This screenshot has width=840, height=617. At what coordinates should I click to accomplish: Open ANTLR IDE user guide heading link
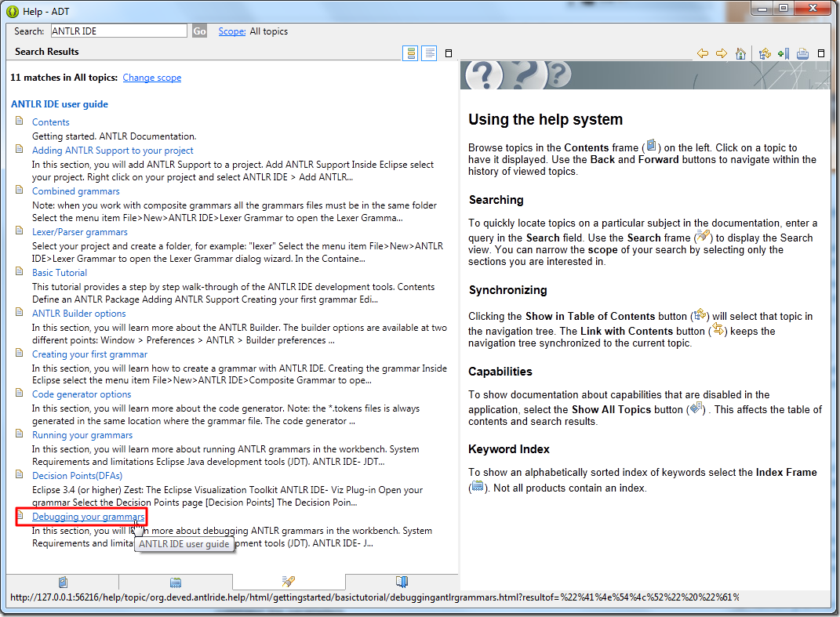(x=60, y=104)
